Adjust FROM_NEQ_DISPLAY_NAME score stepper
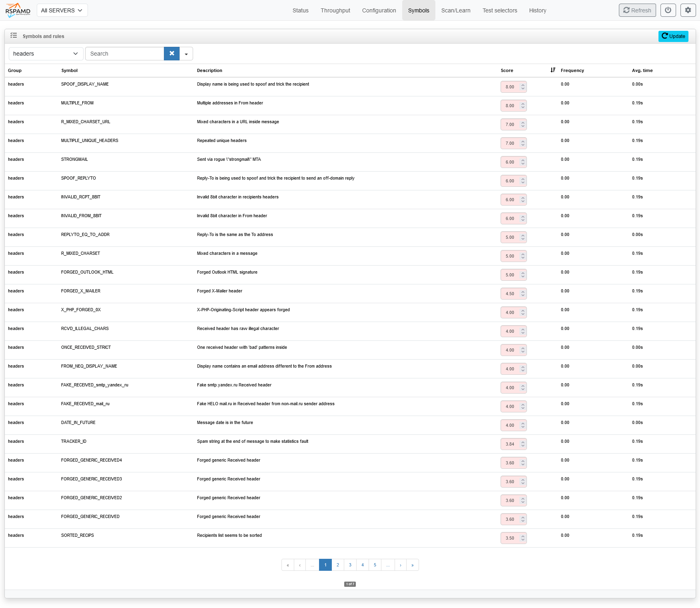 tap(523, 369)
